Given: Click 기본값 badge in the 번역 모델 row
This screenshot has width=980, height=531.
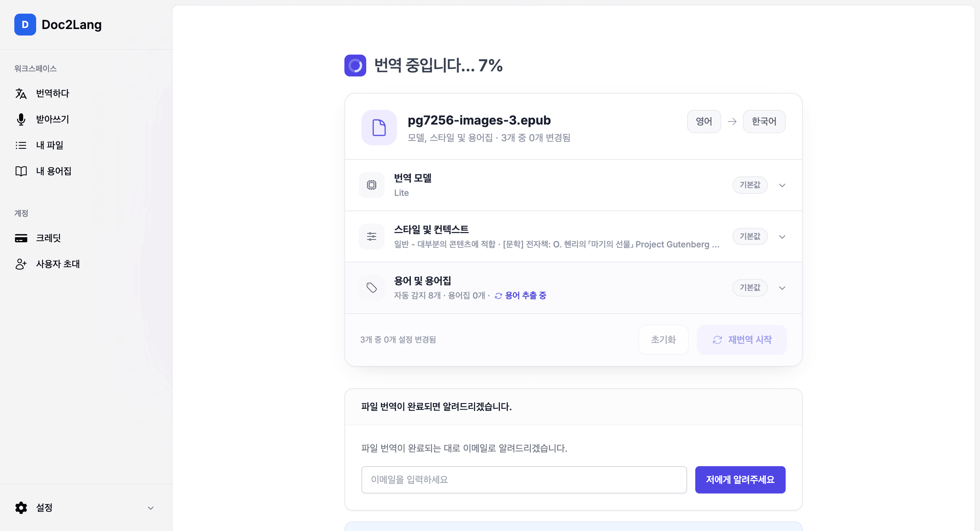Looking at the screenshot, I should click(750, 185).
